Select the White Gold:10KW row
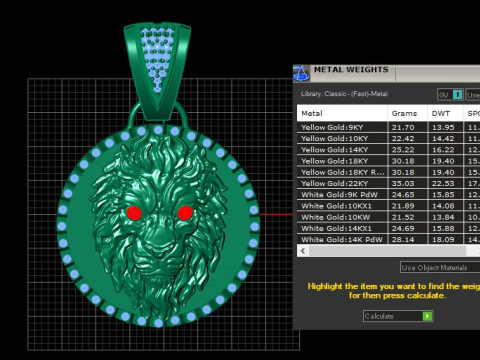This screenshot has height=360, width=480. pyautogui.click(x=388, y=217)
